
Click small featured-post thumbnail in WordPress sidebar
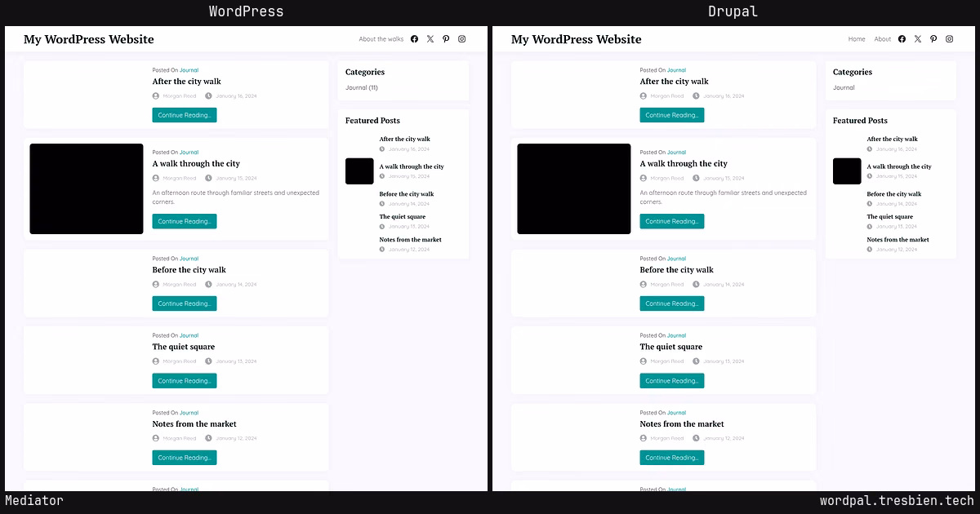[359, 171]
